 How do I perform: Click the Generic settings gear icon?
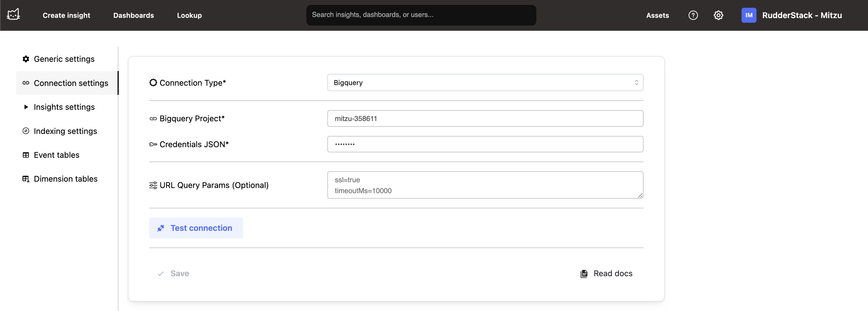tap(26, 59)
